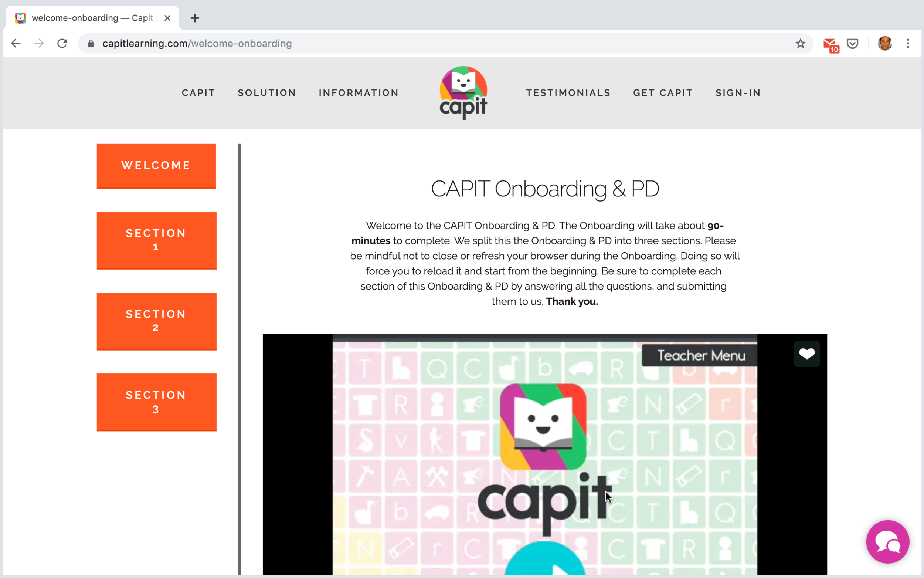Play the onboarding video
Screen dimensions: 924x578
click(x=545, y=559)
